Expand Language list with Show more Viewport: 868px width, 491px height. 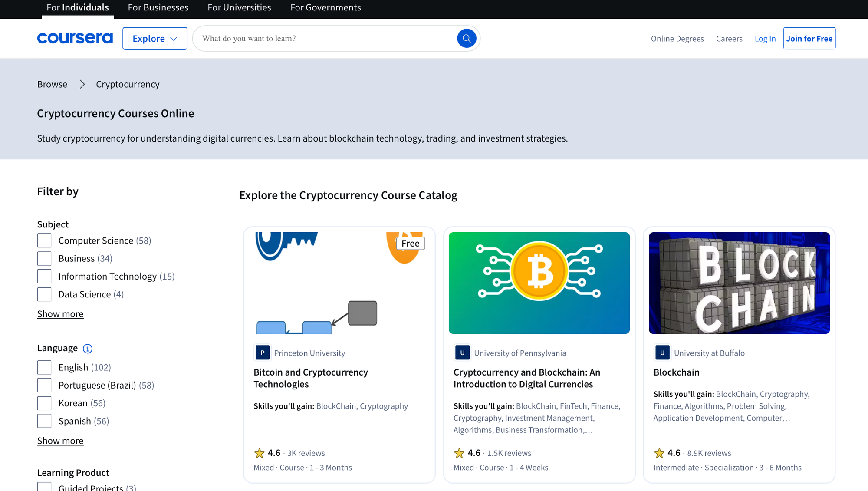click(60, 441)
